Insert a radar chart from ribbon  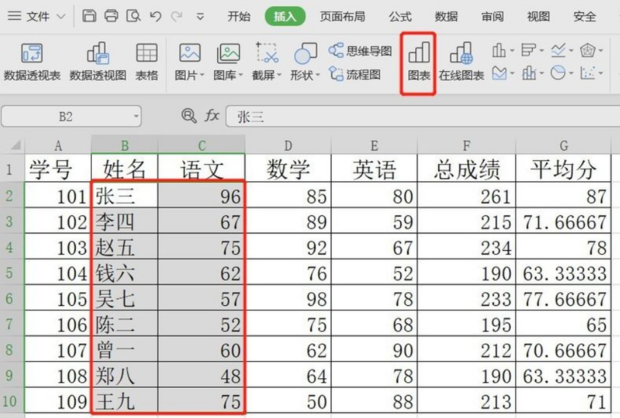pyautogui.click(x=591, y=50)
